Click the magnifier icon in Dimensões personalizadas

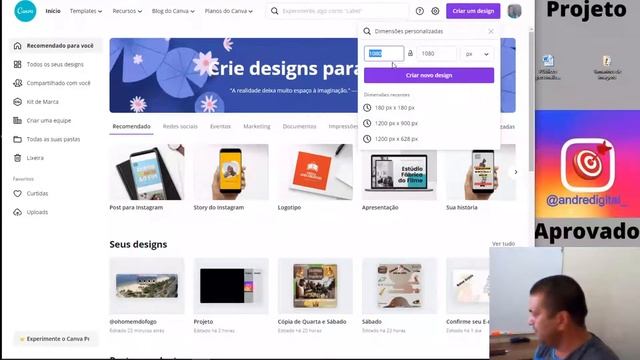(367, 31)
